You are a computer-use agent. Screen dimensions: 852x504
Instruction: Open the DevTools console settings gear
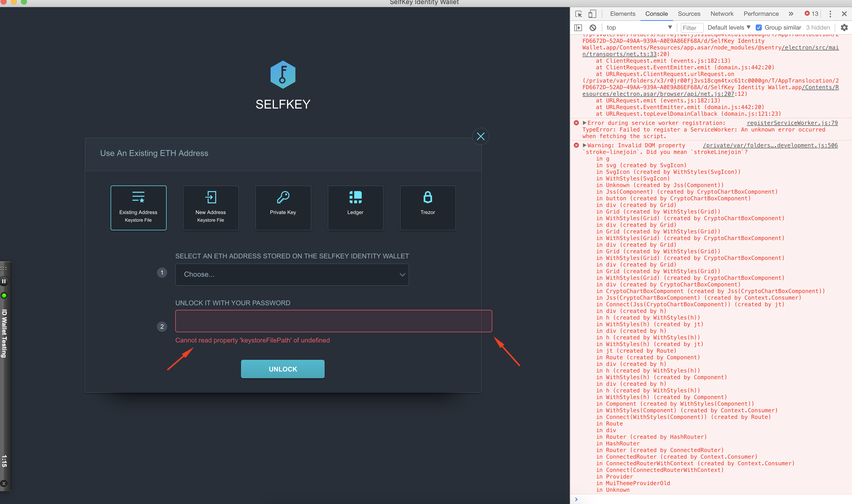coord(845,27)
